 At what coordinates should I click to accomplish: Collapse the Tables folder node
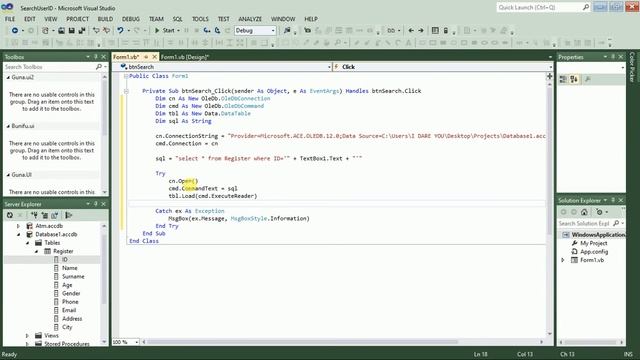click(27, 243)
